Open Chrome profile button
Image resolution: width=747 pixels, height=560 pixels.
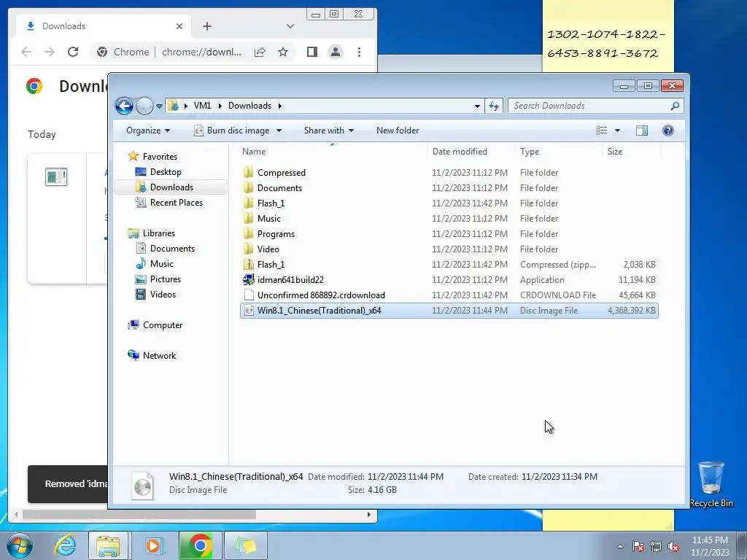(336, 52)
